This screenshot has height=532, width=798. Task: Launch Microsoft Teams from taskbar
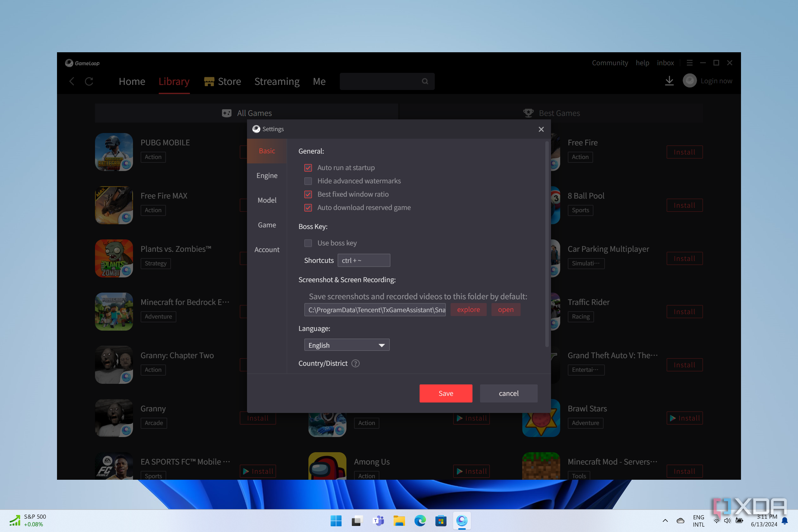click(378, 521)
